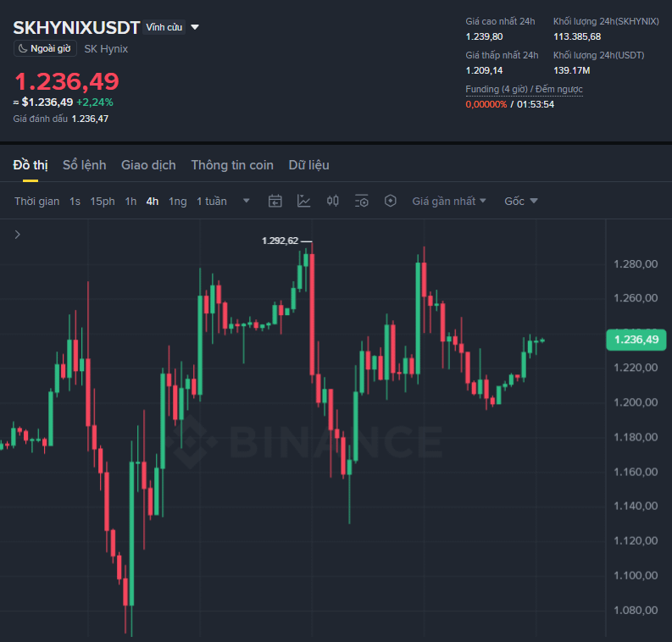
Task: Open the more time intervals dropdown arrow
Action: [247, 201]
